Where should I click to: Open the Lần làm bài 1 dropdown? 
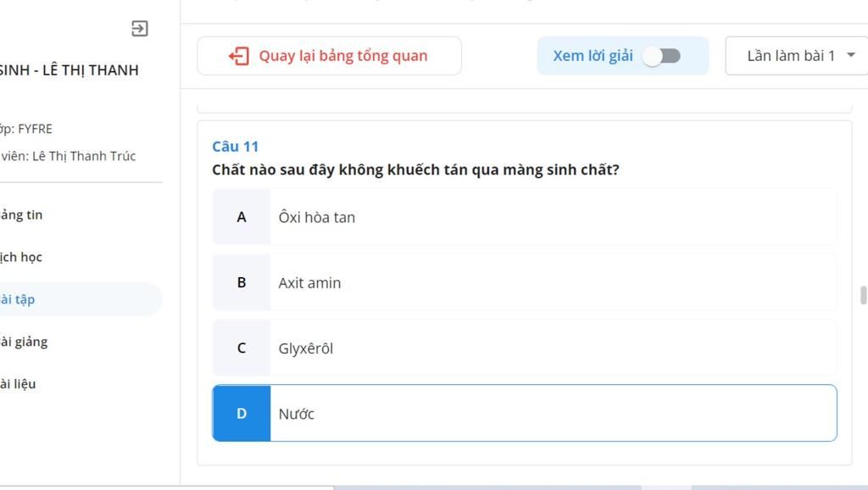click(796, 55)
